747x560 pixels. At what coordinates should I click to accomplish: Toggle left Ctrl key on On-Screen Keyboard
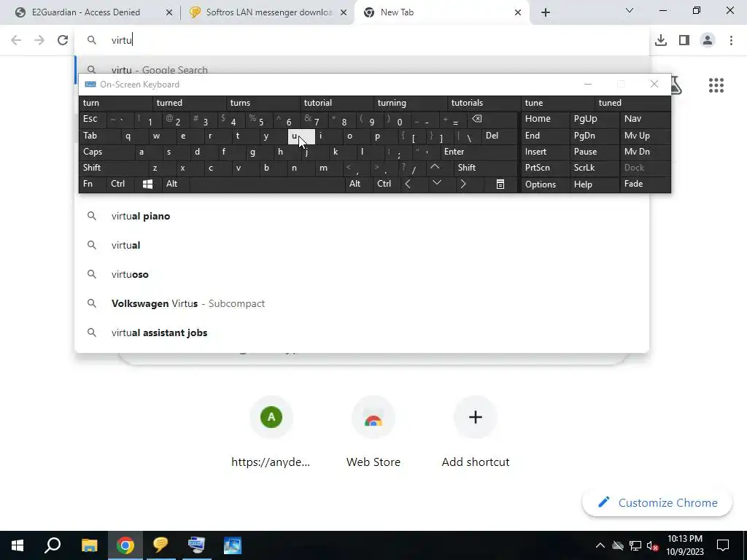[x=120, y=184]
